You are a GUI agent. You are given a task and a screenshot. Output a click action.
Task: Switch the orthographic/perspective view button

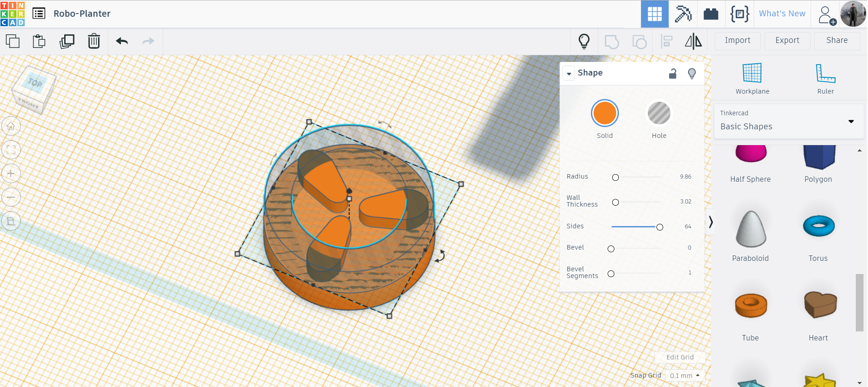tap(11, 221)
